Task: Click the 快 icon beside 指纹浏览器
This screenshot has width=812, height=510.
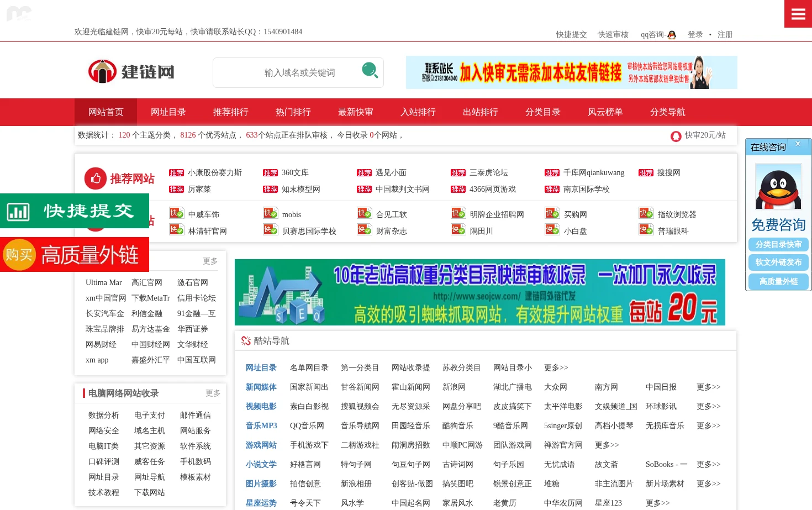Action: [646, 213]
